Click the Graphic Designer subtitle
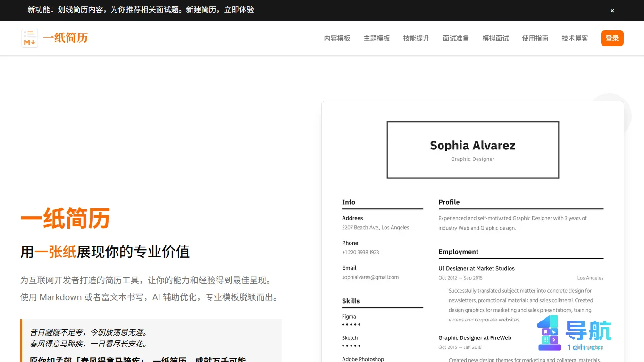The height and width of the screenshot is (362, 644). 473,159
